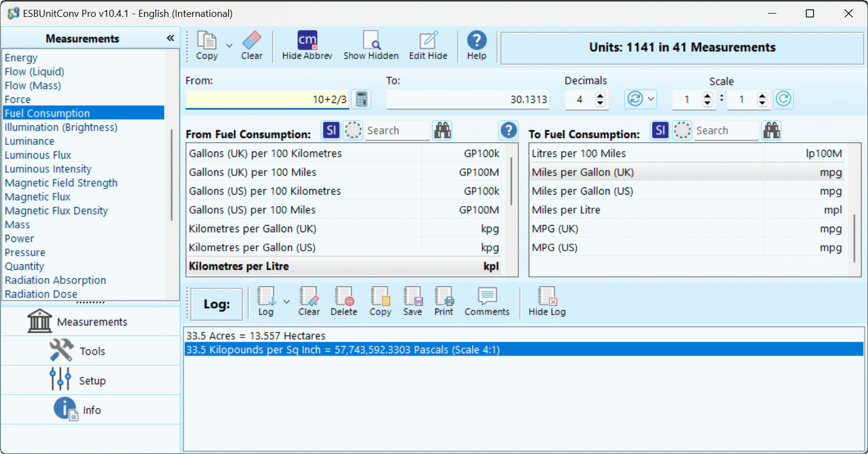Reset scale with the circular arrow icon
This screenshot has width=868, height=454.
(783, 99)
